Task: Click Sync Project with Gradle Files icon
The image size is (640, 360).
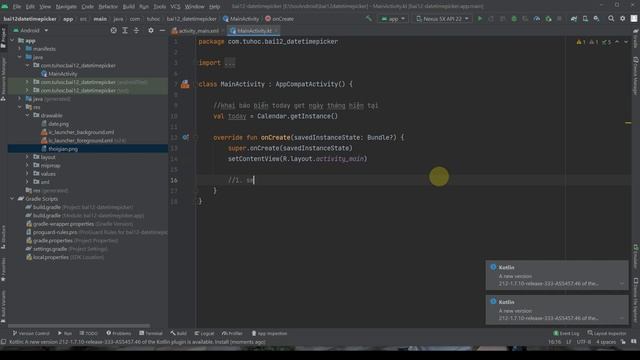Action: pos(574,19)
